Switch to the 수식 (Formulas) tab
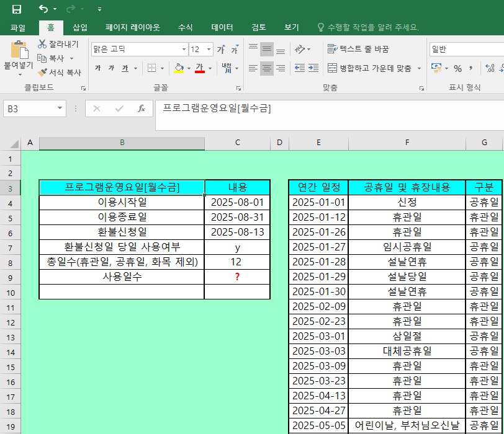The width and height of the screenshot is (504, 434). click(185, 27)
